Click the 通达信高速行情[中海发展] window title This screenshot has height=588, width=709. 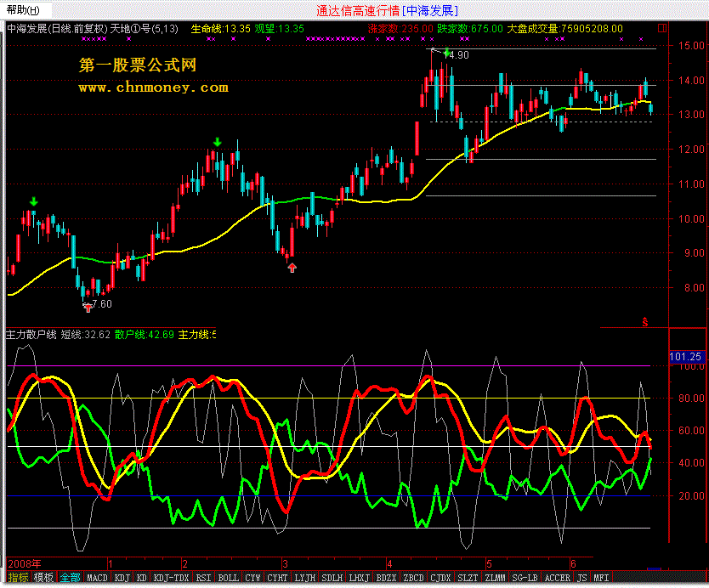point(388,10)
